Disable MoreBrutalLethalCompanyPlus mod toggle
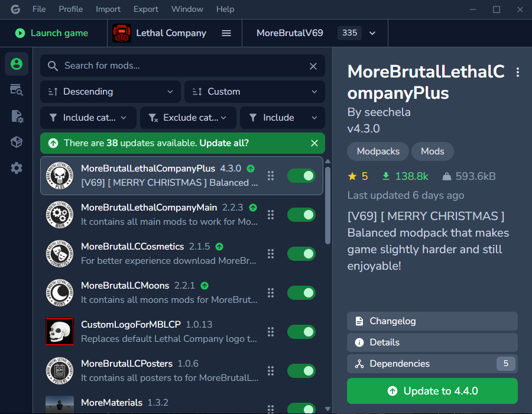532x414 pixels. click(x=301, y=176)
